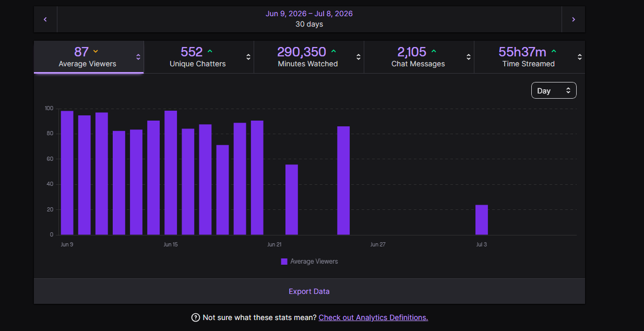644x331 pixels.
Task: Click the Jun 15 bar
Action: point(171,173)
